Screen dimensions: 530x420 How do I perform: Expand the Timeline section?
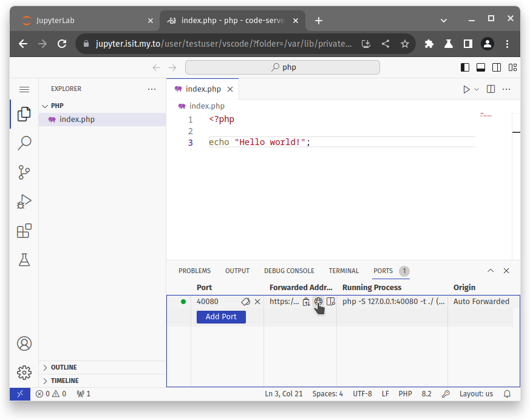point(64,381)
